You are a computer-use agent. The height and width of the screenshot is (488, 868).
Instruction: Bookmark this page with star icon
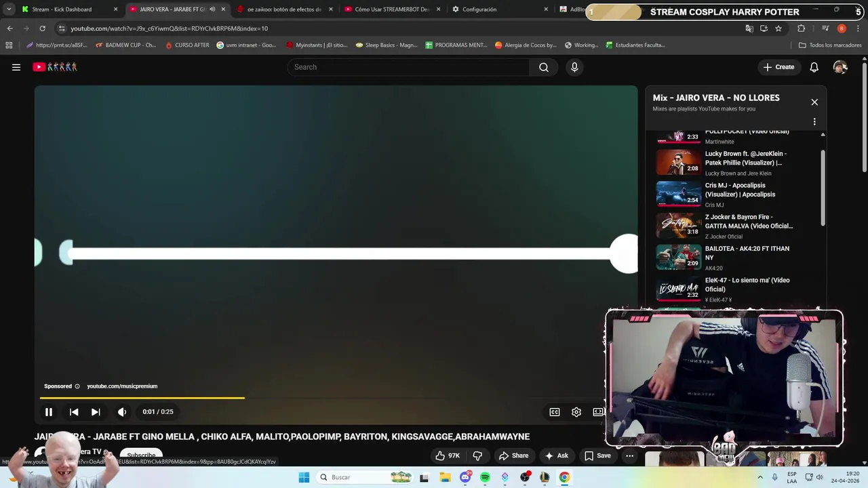click(x=778, y=28)
